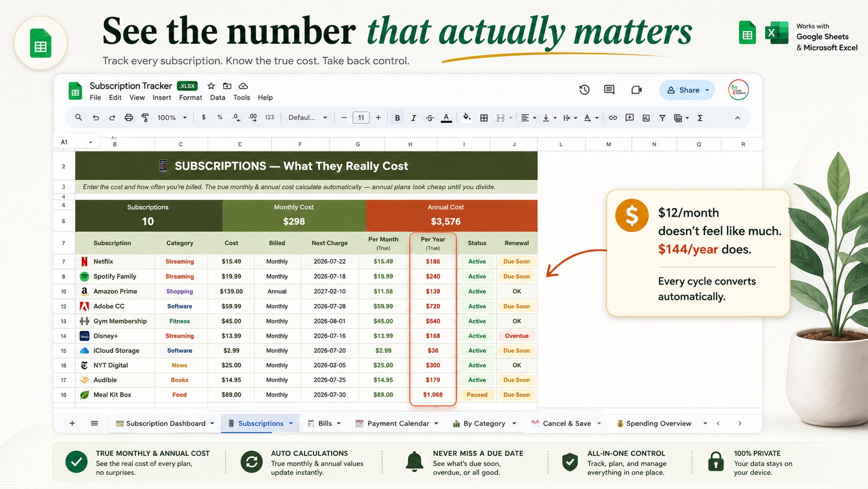Viewport: 868px width, 489px height.
Task: Open the text wrapping dropdown
Action: 570,118
